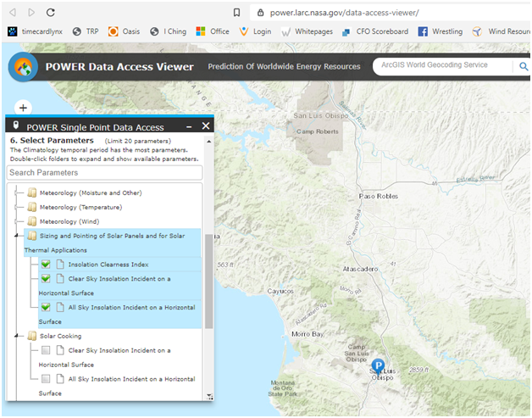Click the Insolation Clearness Index document icon

coord(60,264)
